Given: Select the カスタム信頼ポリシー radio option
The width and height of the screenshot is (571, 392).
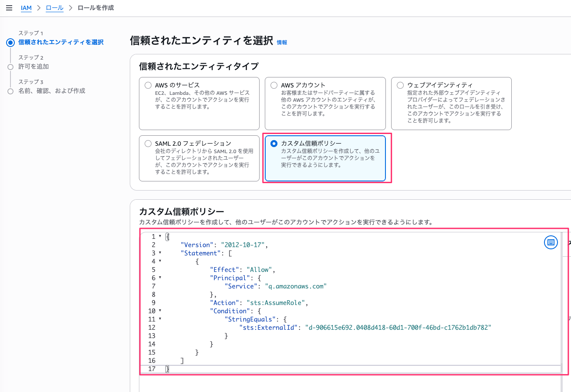Looking at the screenshot, I should pyautogui.click(x=274, y=144).
